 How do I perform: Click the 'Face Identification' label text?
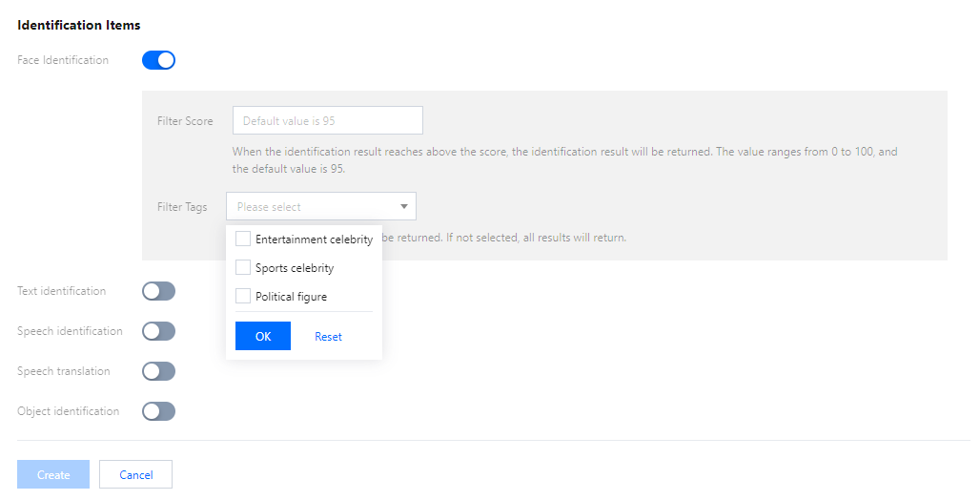(x=63, y=60)
